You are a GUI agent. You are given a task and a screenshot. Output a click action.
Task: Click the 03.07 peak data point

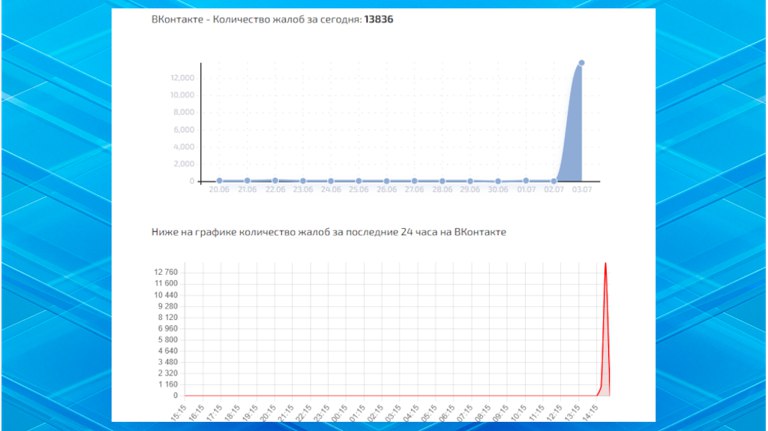pos(581,63)
